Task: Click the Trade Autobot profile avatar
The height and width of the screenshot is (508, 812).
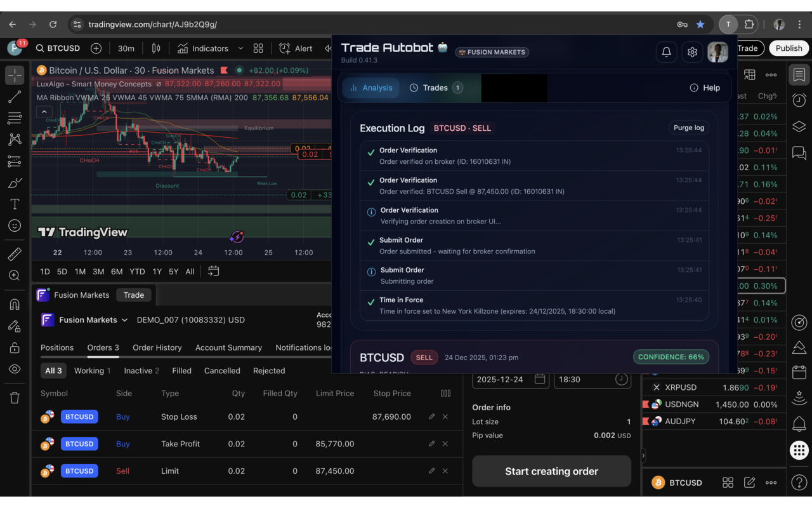Action: (718, 52)
